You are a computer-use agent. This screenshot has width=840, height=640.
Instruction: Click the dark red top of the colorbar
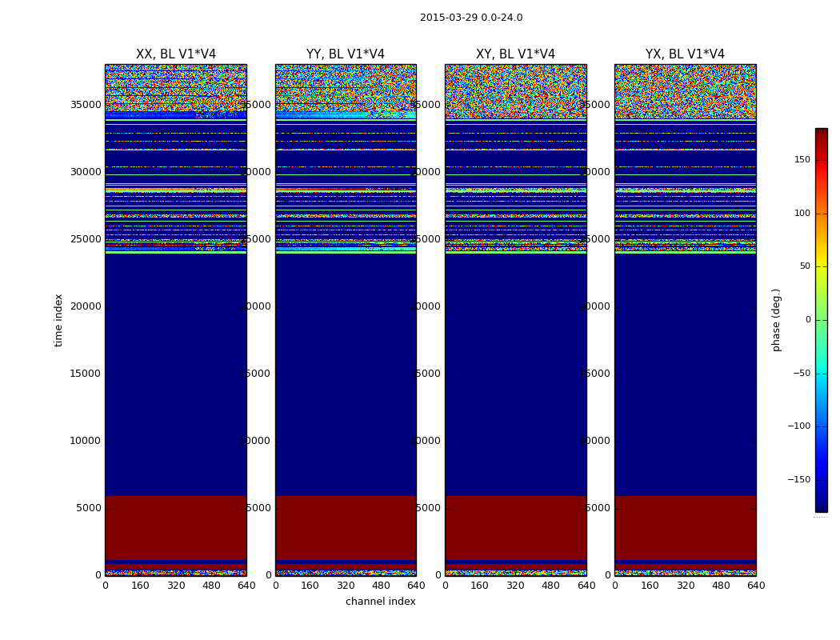821,134
